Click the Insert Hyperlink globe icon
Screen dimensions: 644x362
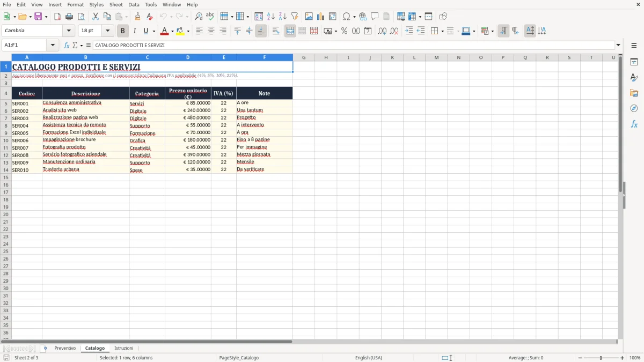click(363, 17)
